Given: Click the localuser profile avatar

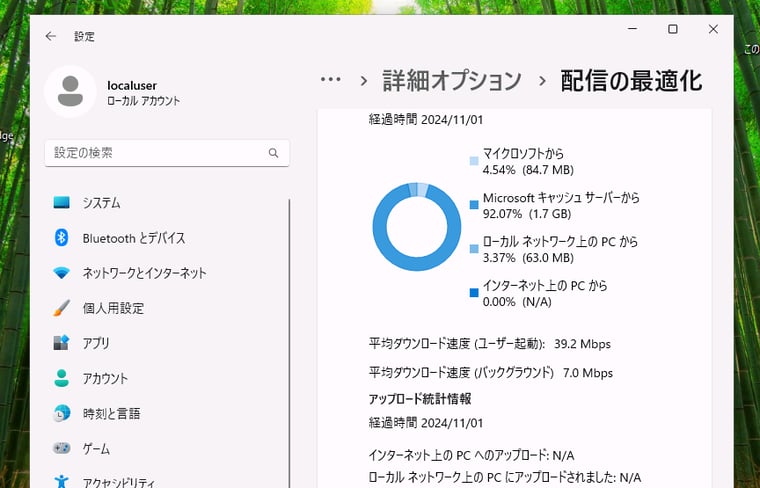Looking at the screenshot, I should coord(70,91).
